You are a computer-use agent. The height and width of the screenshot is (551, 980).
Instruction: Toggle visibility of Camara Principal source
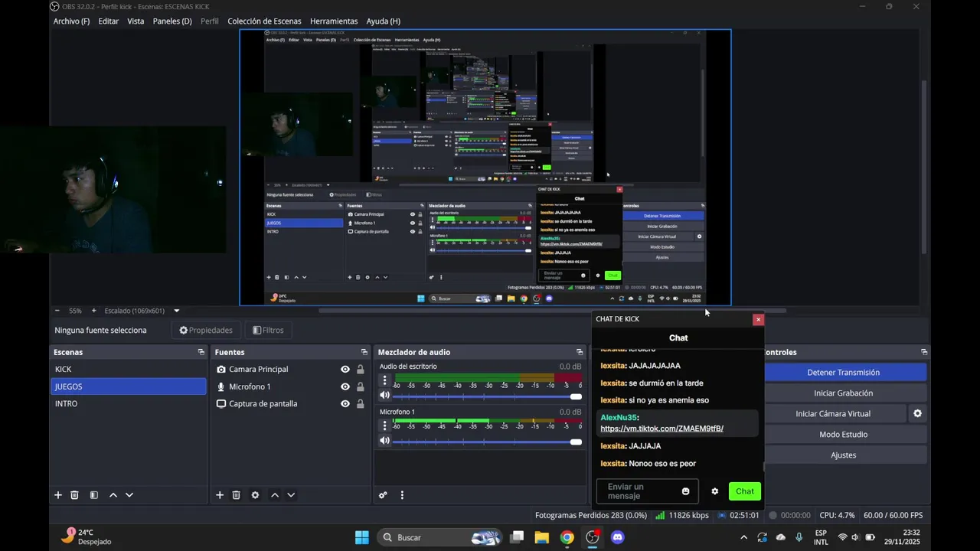[345, 369]
